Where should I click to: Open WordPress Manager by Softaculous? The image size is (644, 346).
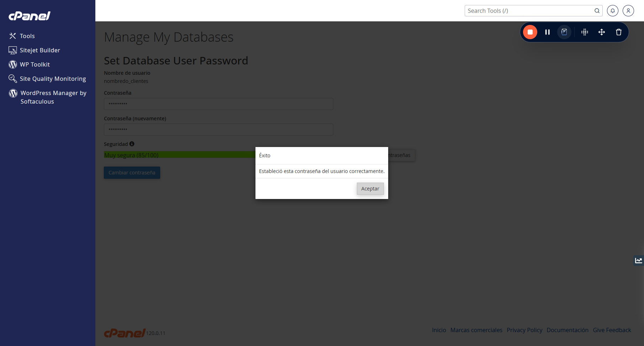[48, 97]
